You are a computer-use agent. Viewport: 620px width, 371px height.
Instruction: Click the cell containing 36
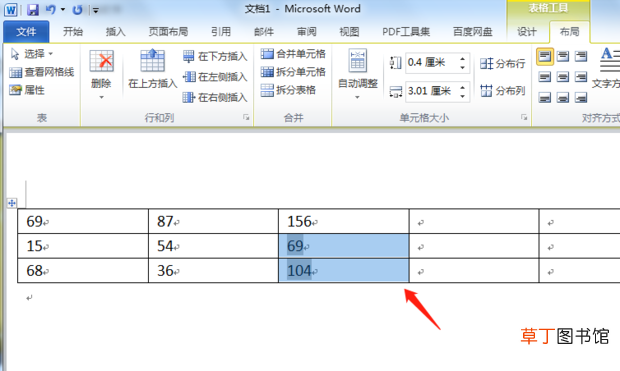(214, 271)
